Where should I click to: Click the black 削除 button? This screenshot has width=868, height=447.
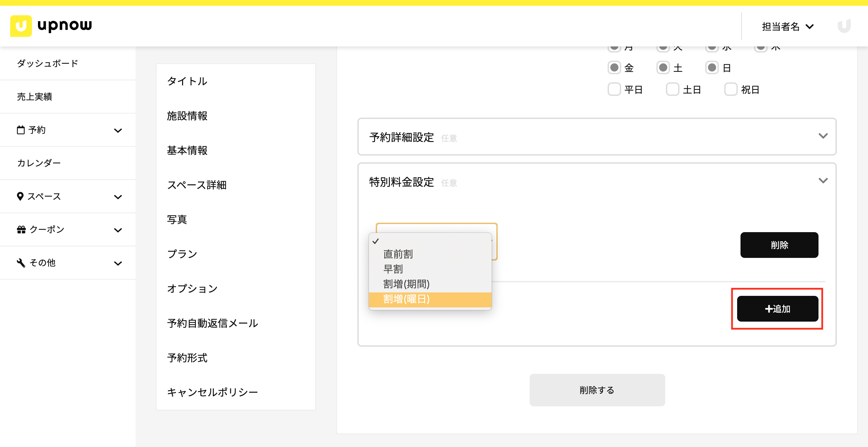point(779,245)
